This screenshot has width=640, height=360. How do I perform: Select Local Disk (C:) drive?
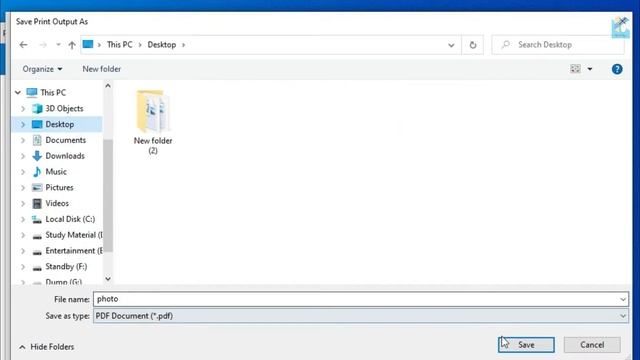(70, 219)
